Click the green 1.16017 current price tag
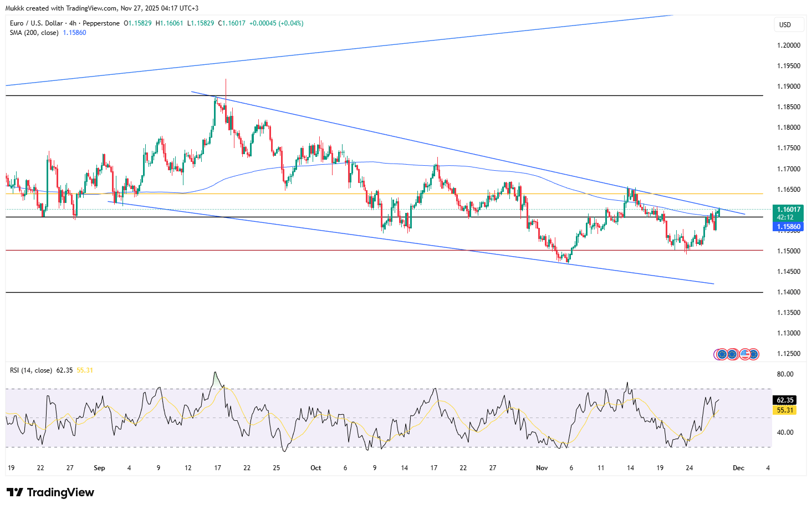812x509 pixels. (788, 210)
